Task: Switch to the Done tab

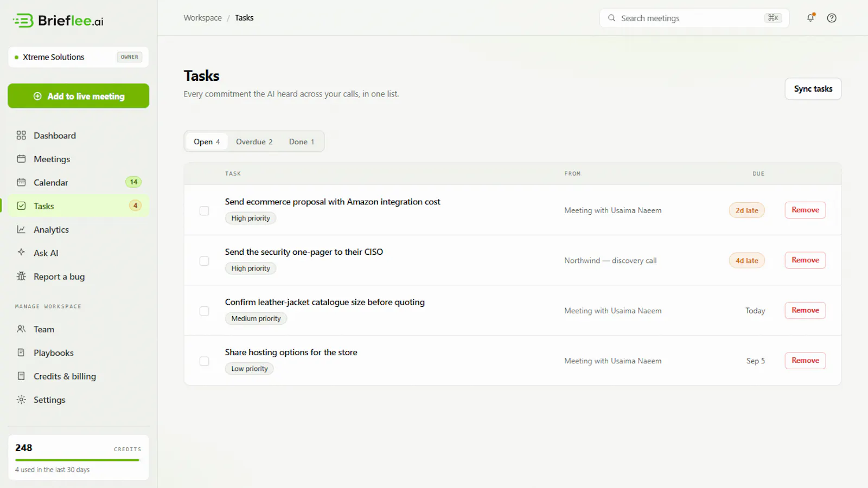Action: click(x=302, y=142)
